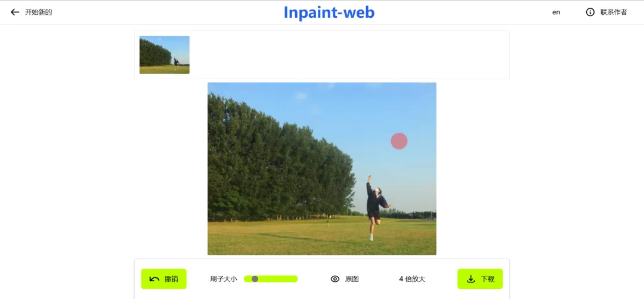The image size is (644, 299).
Task: Click the brush size slider handle
Action: (255, 279)
